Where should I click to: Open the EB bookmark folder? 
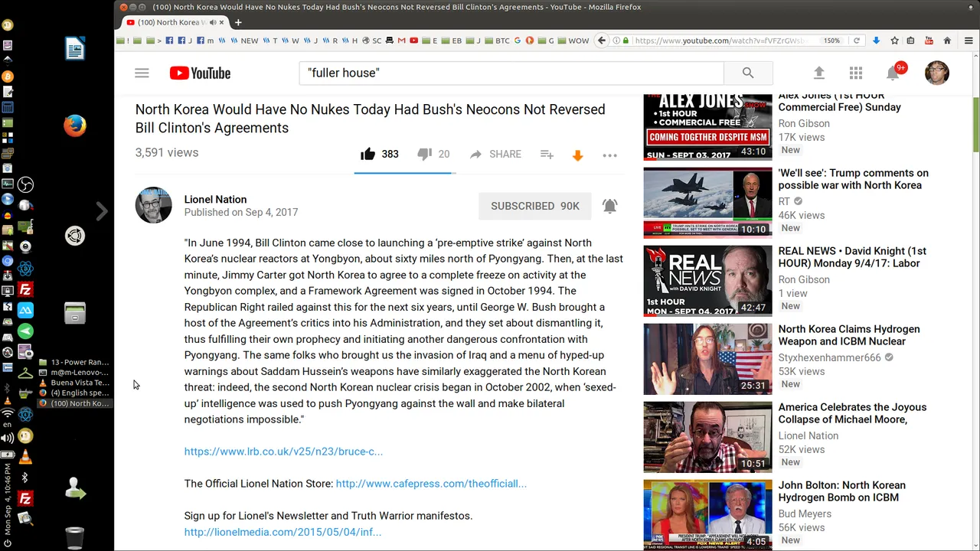452,41
